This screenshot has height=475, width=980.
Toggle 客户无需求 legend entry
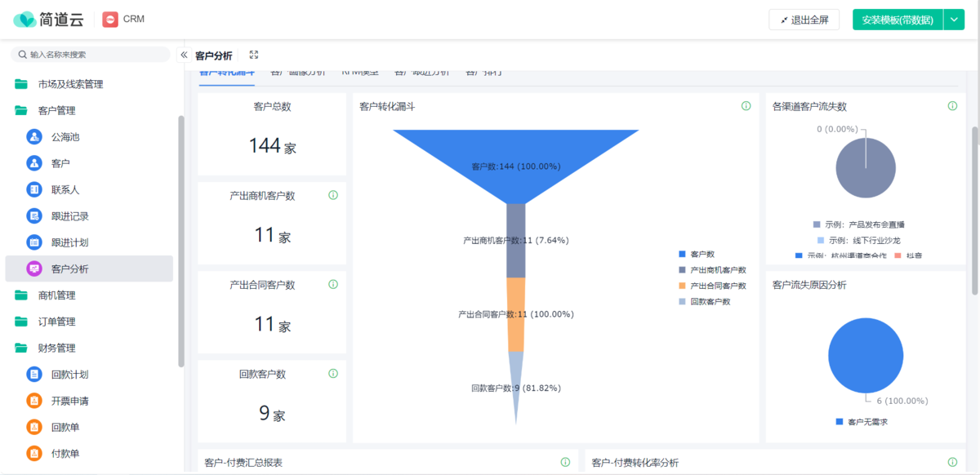(x=862, y=422)
